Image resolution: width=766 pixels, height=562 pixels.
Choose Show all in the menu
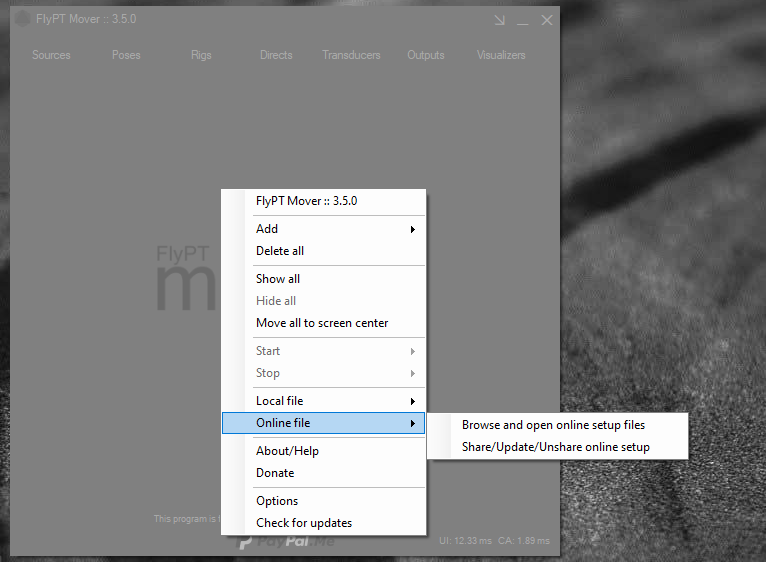point(278,279)
